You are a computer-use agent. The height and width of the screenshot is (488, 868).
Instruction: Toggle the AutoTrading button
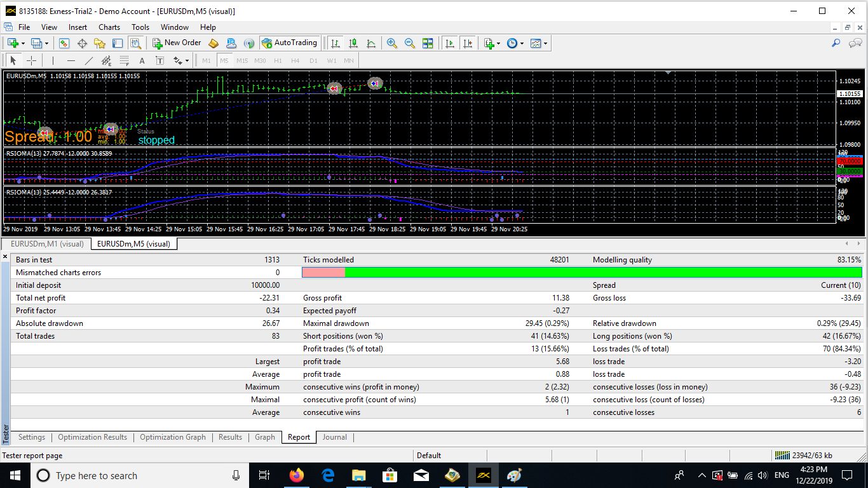[289, 43]
